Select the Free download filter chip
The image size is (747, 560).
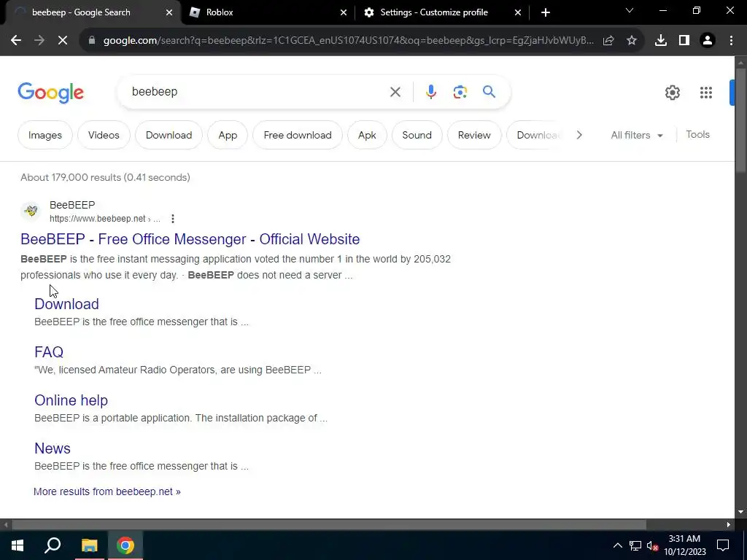tap(298, 135)
